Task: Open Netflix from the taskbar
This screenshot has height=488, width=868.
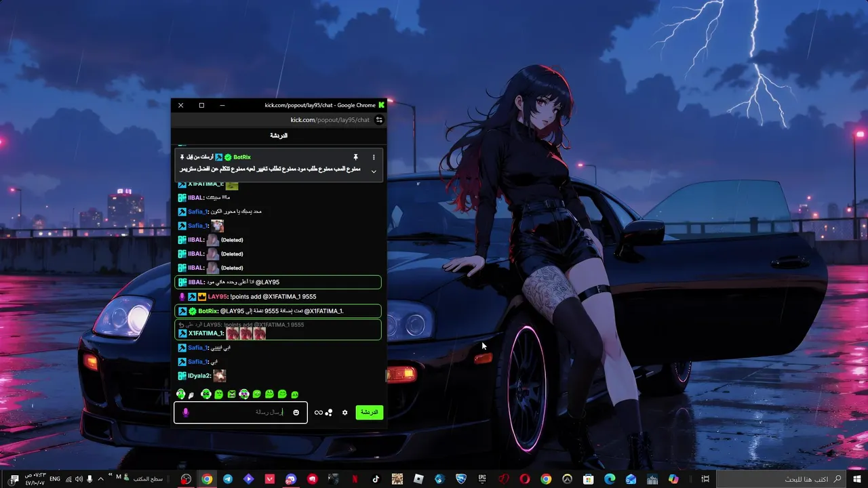Action: point(355,479)
